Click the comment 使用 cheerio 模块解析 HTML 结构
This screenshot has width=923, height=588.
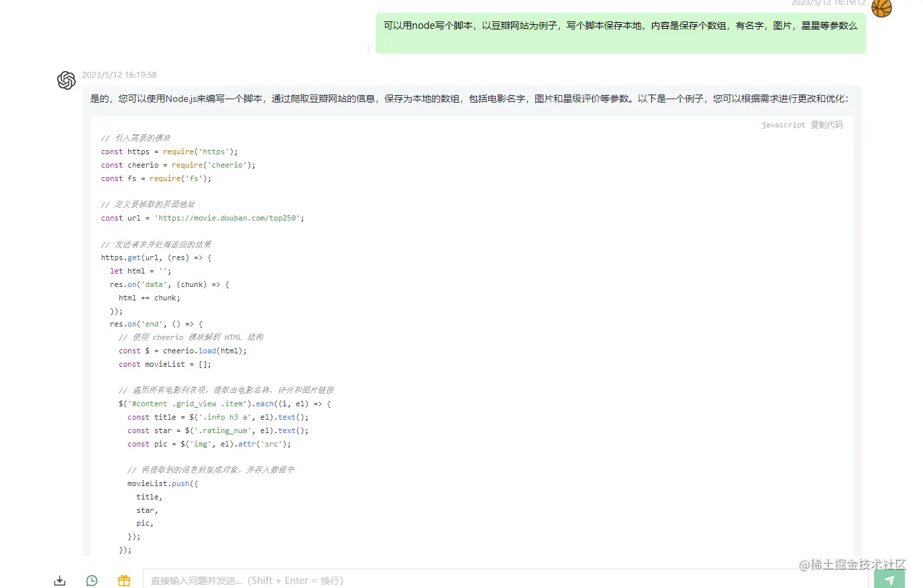(x=191, y=337)
